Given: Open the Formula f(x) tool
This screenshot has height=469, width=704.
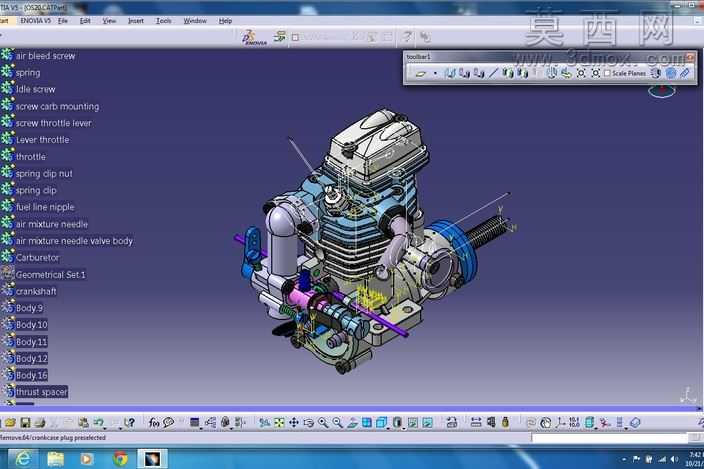Looking at the screenshot, I should 154,422.
